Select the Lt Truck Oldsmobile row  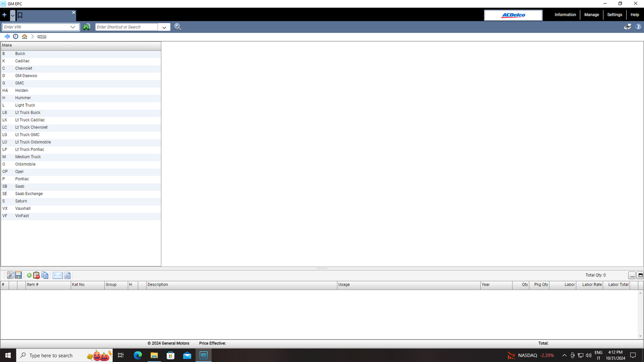pyautogui.click(x=81, y=142)
